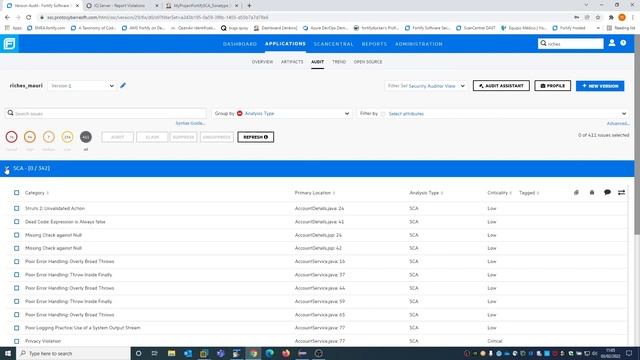Open Firefox from the taskbar

(286, 353)
